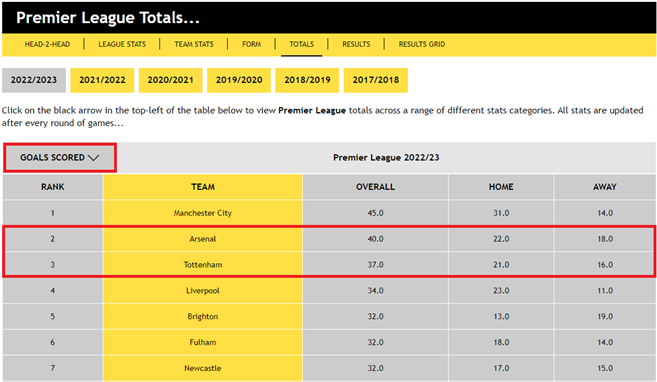
Task: Select the Totals tab
Action: coord(301,44)
